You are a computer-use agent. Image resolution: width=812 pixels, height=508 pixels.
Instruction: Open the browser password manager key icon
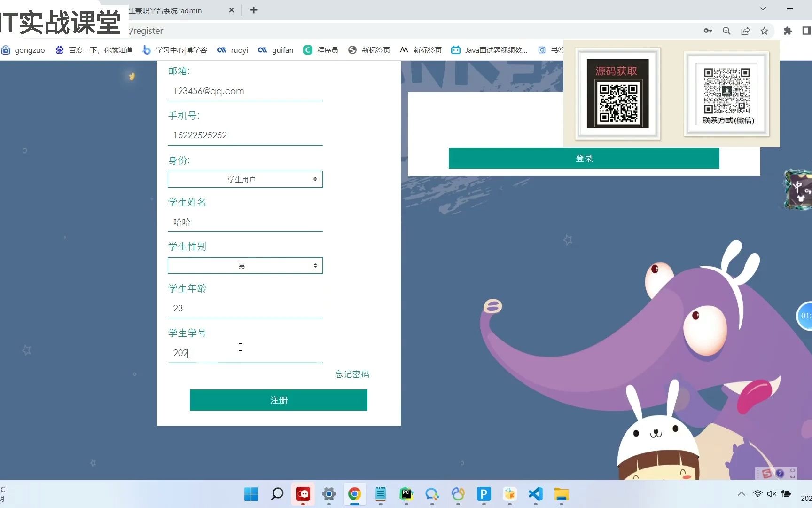point(708,31)
